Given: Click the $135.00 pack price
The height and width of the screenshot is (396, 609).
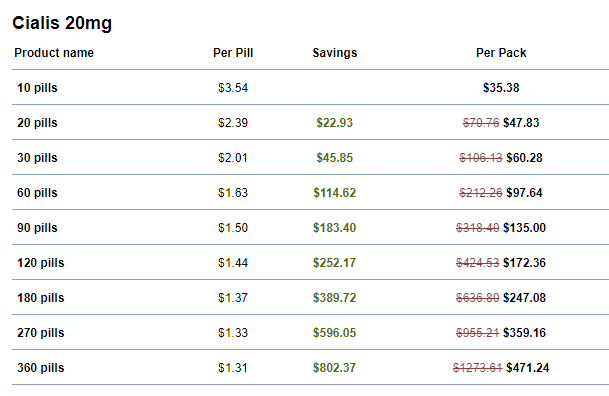Looking at the screenshot, I should point(524,228).
